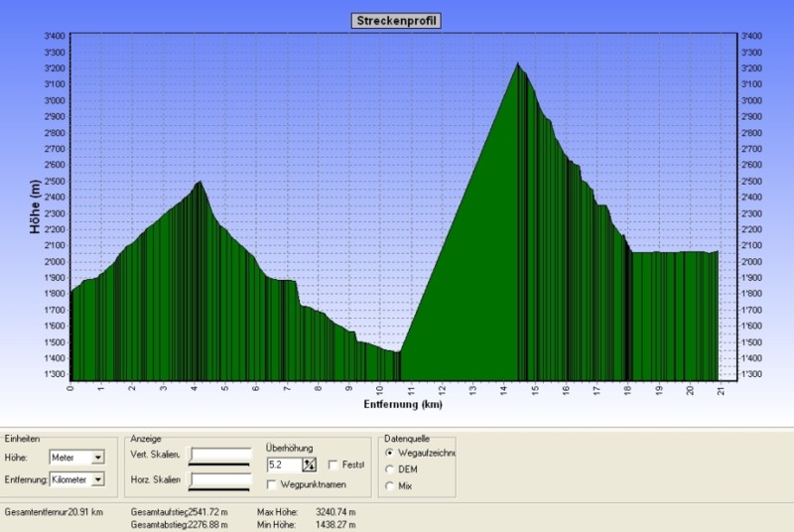Open the Höhe units dropdown

coord(97,458)
